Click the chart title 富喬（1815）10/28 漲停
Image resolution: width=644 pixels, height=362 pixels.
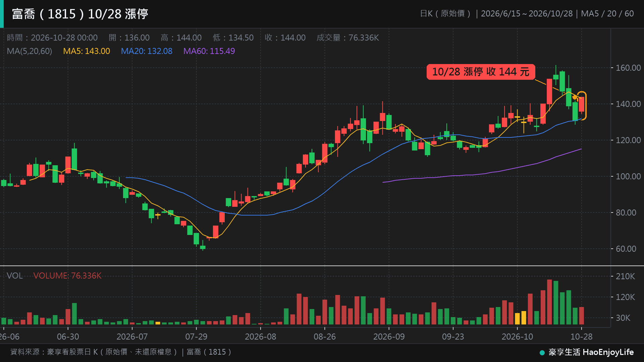click(x=80, y=14)
